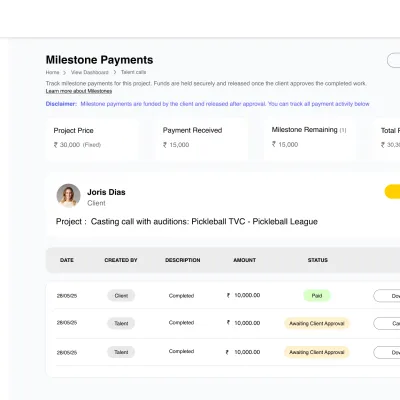Image resolution: width=400 pixels, height=400 pixels.
Task: Click the Client tag in first row
Action: [x=121, y=296]
